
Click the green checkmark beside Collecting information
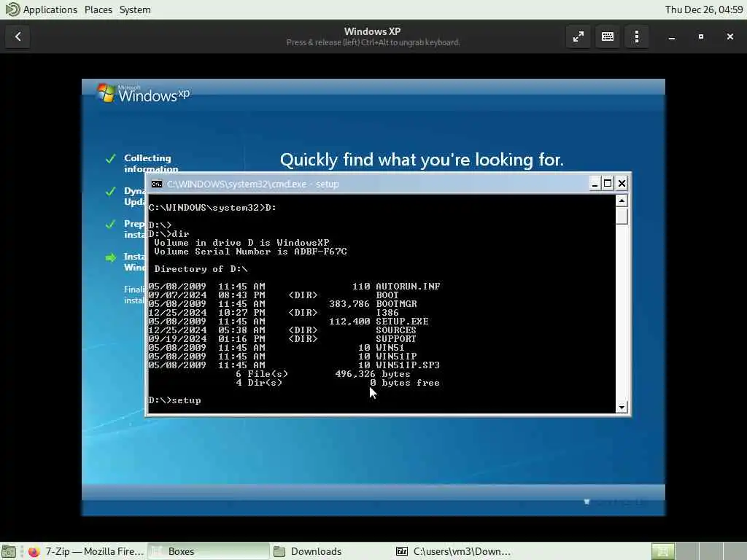(111, 158)
